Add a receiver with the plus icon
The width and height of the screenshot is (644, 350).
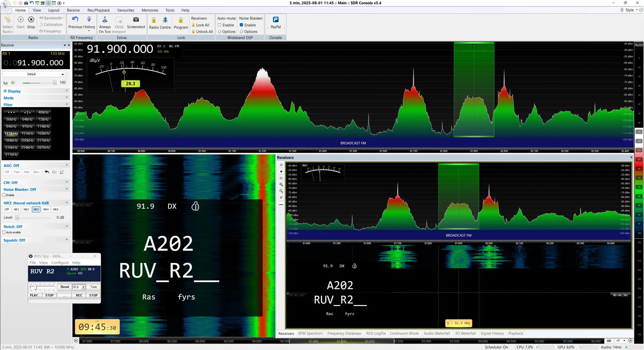[281, 172]
